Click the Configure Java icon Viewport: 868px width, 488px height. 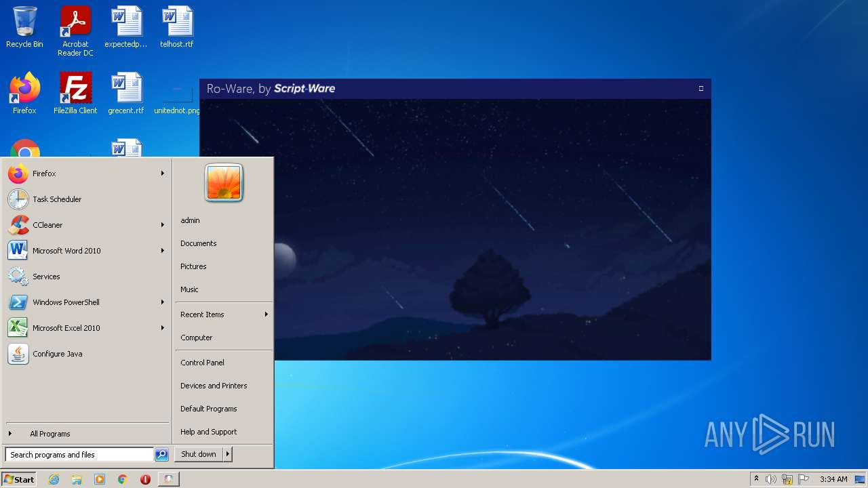click(x=18, y=354)
